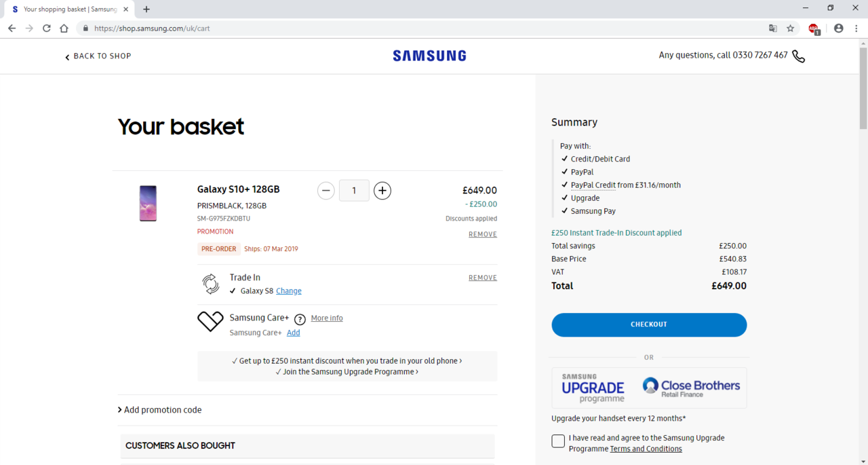Open the browser profile avatar icon
Screen dimensions: 868x465
tap(839, 29)
